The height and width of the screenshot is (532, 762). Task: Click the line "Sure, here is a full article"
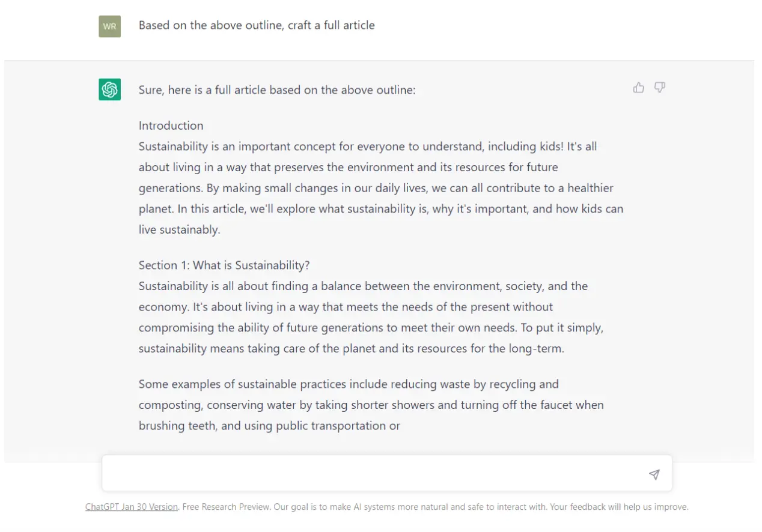(x=276, y=90)
